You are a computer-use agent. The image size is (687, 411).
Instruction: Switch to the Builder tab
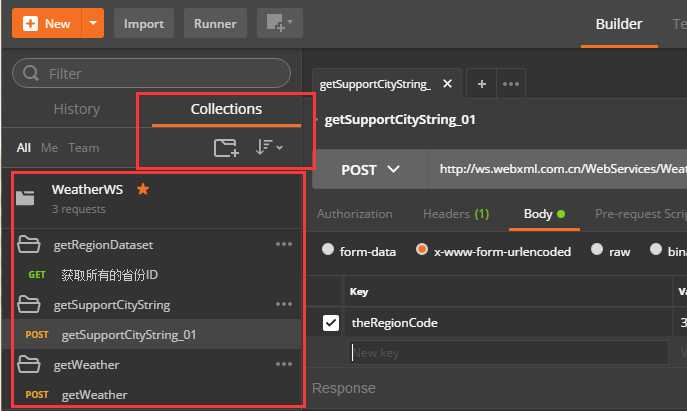(x=619, y=24)
